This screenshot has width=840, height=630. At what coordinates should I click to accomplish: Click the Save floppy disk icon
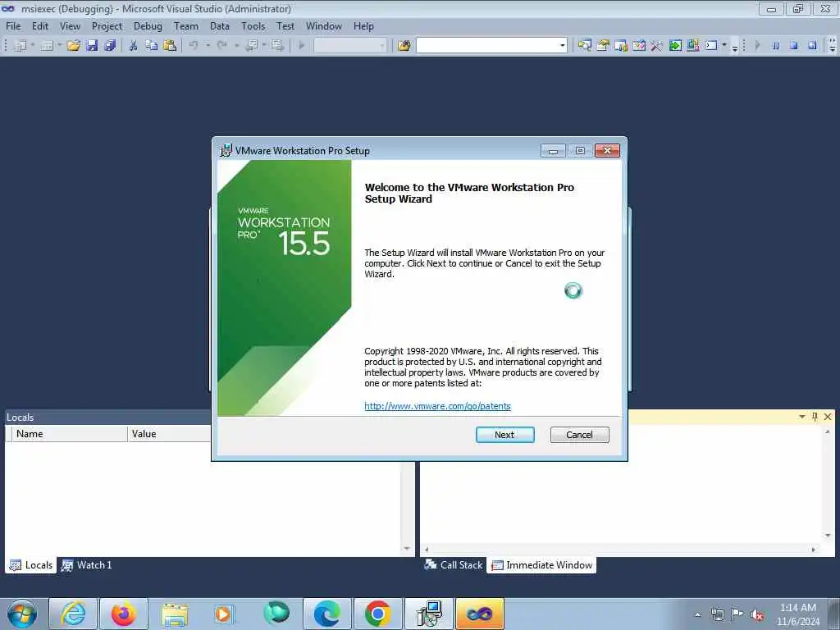pyautogui.click(x=92, y=46)
